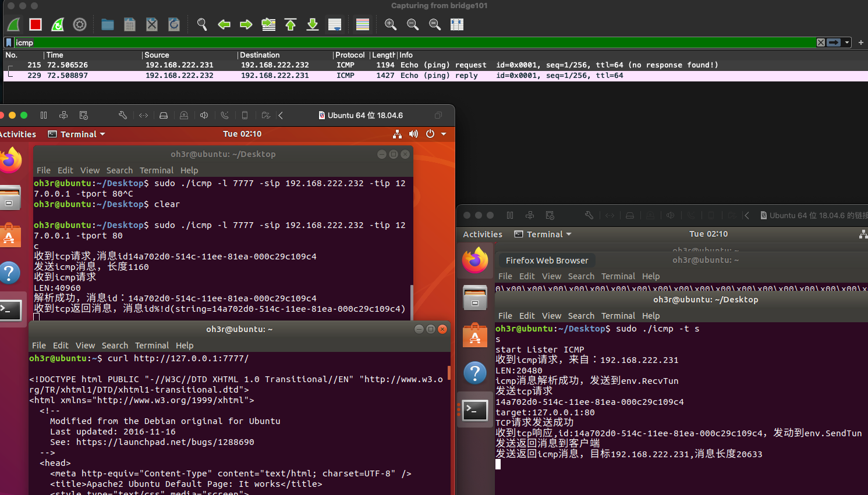Go back to previous packet
The image size is (868, 495).
point(224,24)
